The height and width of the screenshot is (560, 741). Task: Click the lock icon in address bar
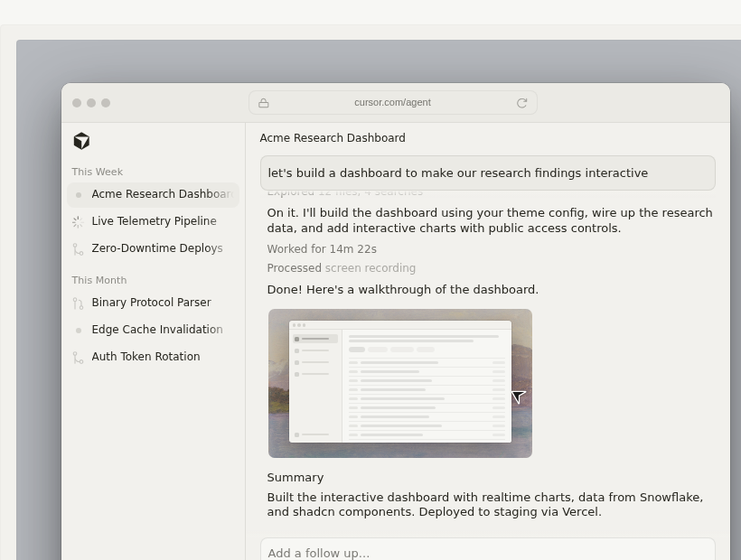pyautogui.click(x=264, y=103)
